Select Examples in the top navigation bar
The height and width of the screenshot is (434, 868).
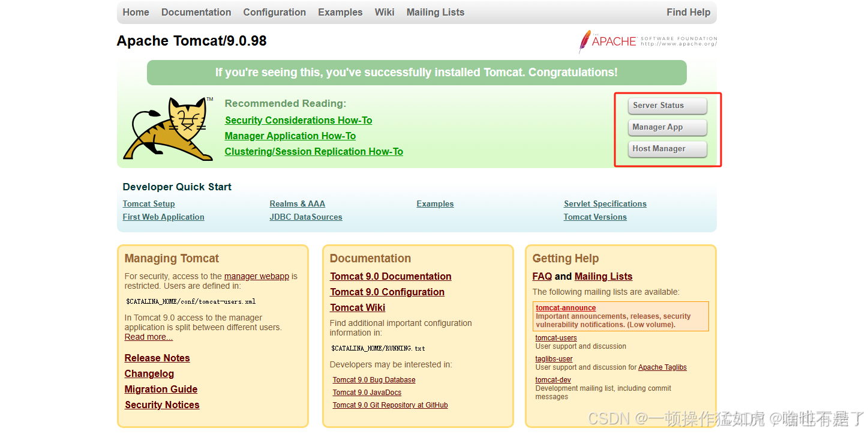click(x=340, y=12)
